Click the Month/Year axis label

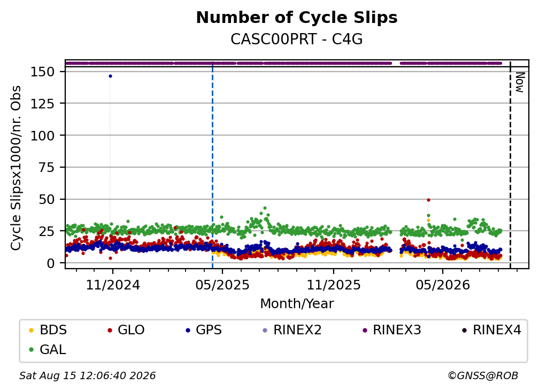[297, 304]
